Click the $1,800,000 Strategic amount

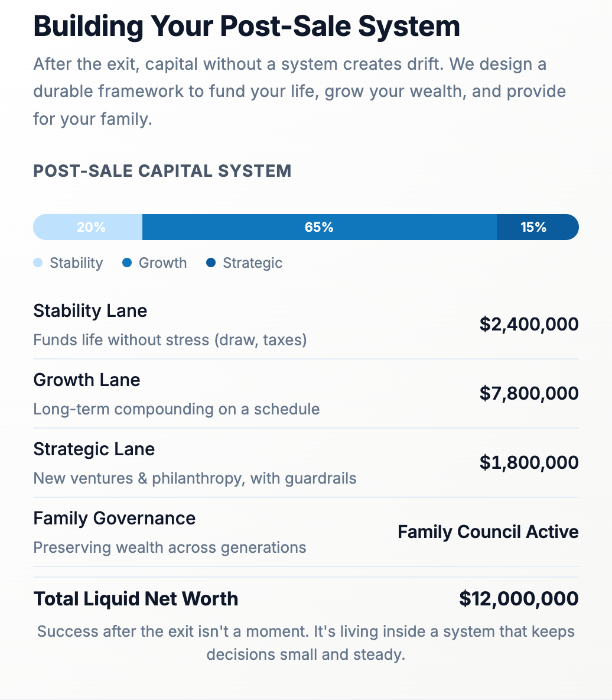529,462
